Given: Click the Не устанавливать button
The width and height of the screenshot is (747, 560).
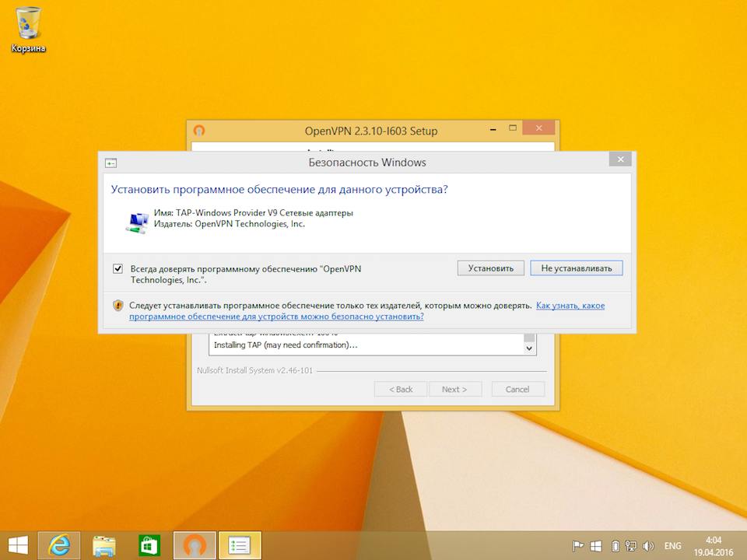Looking at the screenshot, I should (x=577, y=268).
